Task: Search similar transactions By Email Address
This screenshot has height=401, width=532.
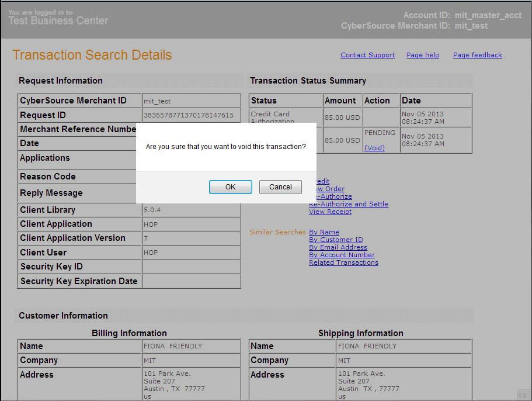Action: [338, 247]
